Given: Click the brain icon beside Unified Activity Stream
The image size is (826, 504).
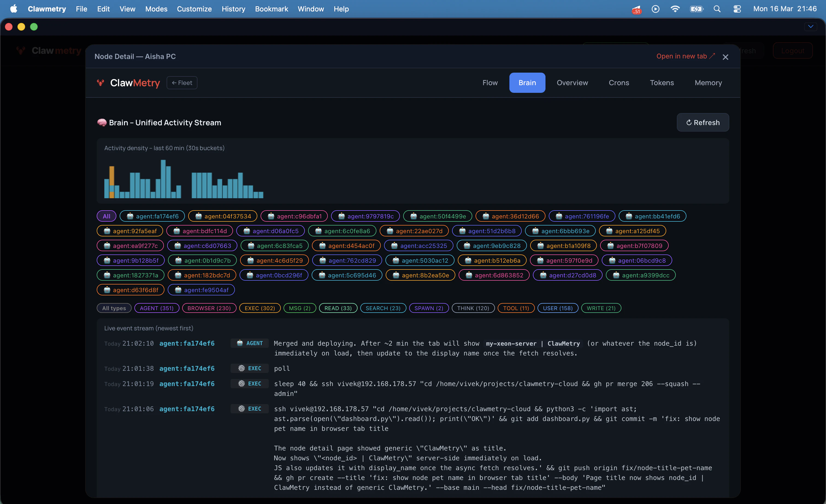Looking at the screenshot, I should (102, 123).
